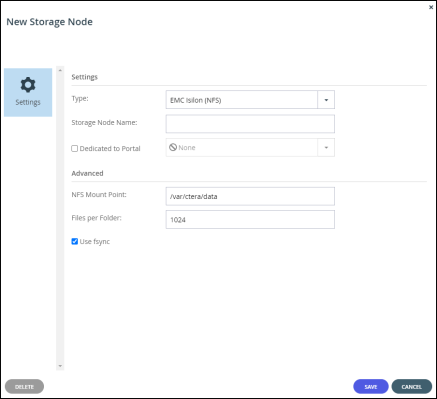This screenshot has height=399, width=437.
Task: Click the CANCEL button
Action: tap(412, 387)
